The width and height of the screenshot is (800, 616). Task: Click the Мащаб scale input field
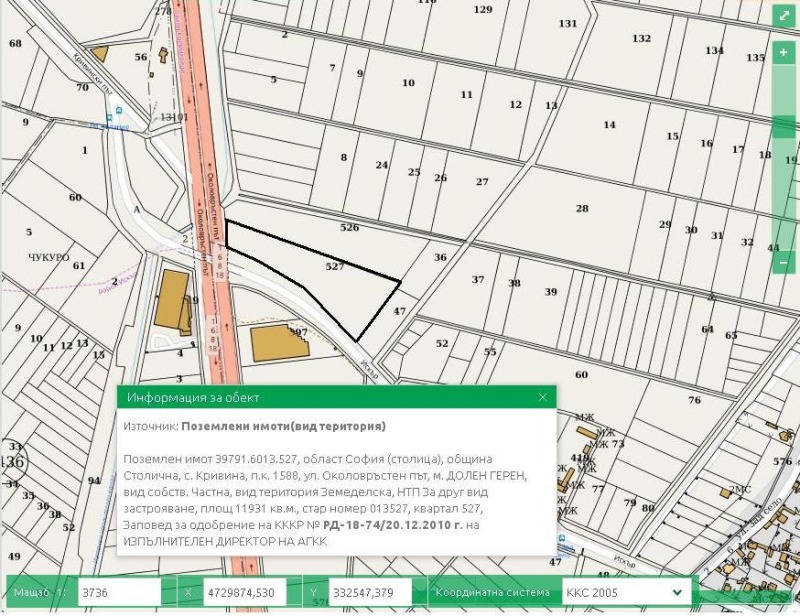[118, 593]
